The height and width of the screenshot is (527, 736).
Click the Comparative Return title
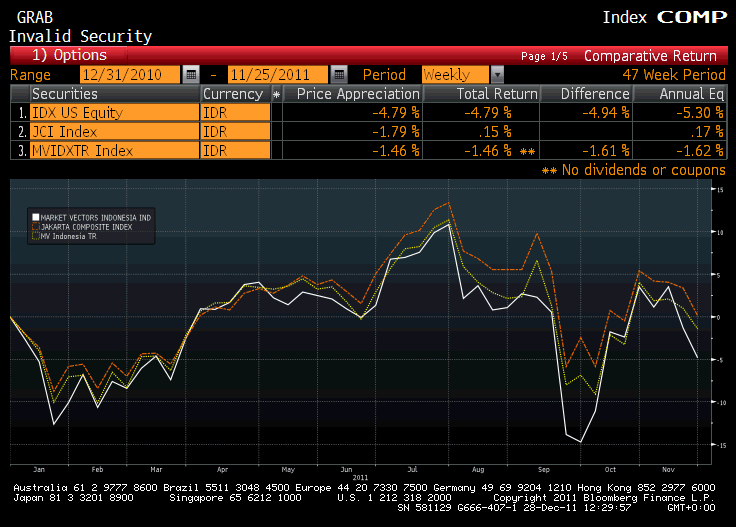(x=650, y=56)
